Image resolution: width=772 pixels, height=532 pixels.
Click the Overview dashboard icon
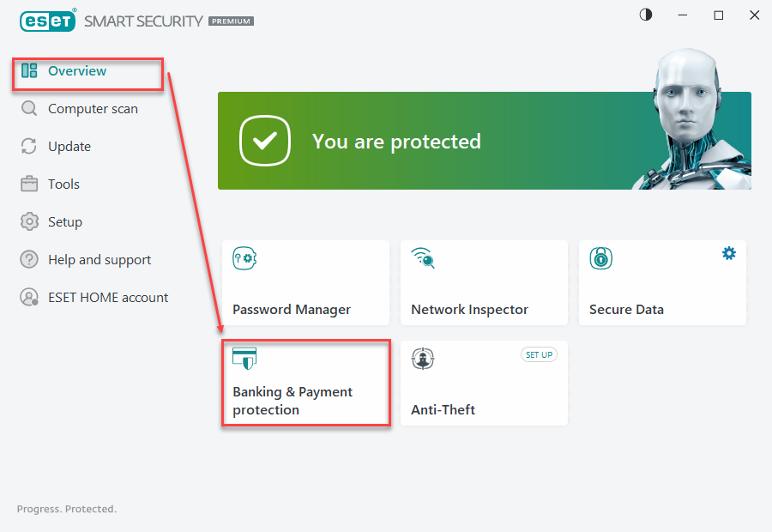(29, 70)
